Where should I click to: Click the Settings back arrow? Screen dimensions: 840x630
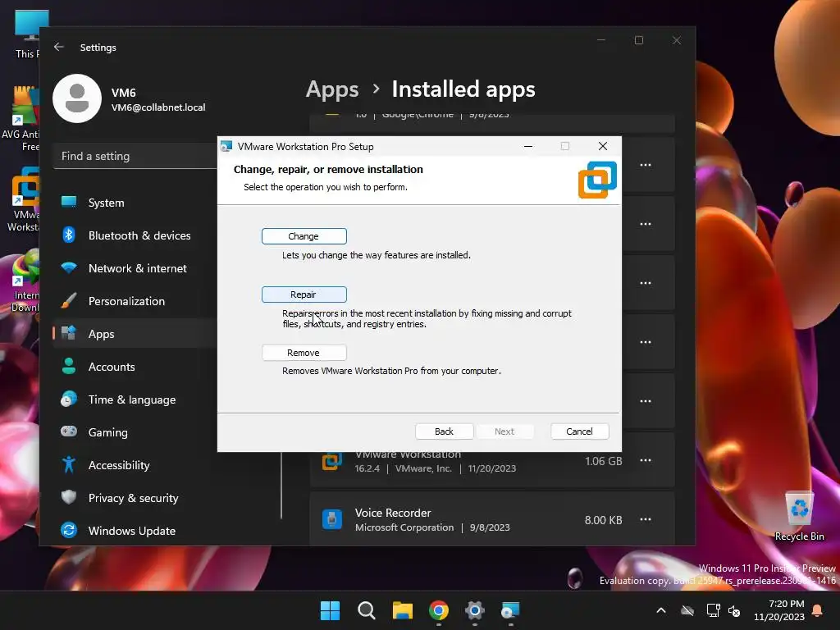(59, 47)
